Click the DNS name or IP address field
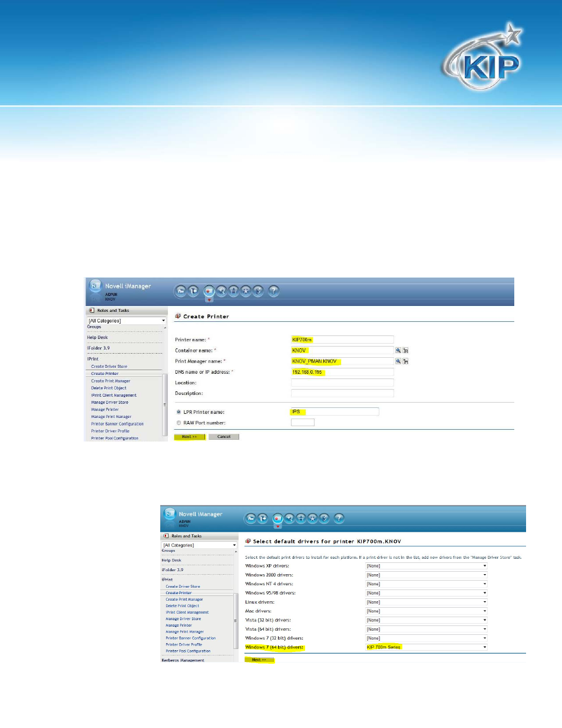Viewport: 562px width, 728px height. point(342,372)
